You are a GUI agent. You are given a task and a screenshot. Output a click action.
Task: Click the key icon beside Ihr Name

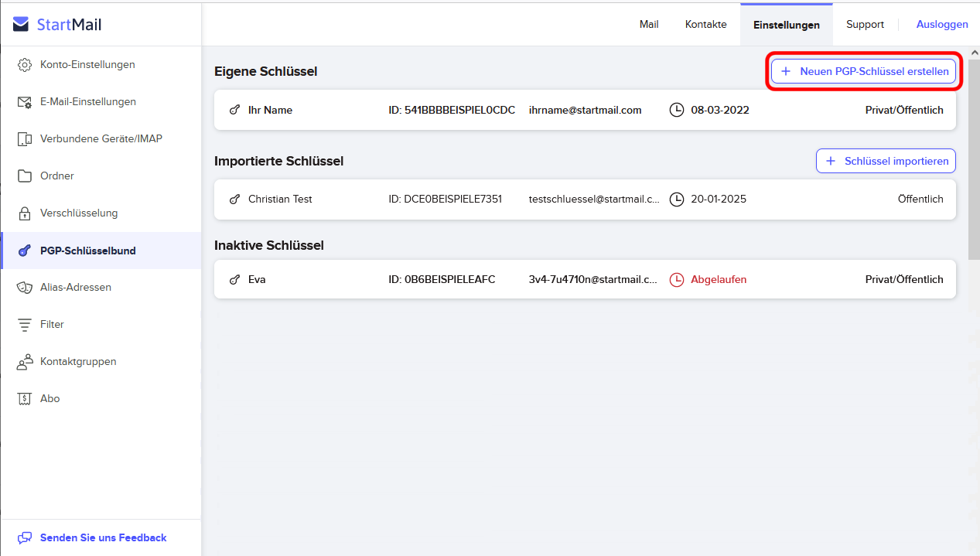[235, 111]
